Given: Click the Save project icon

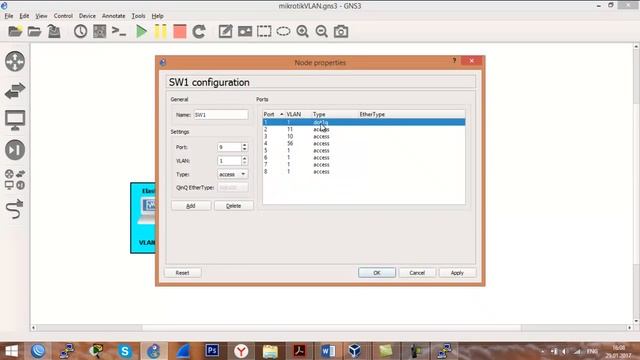Looking at the screenshot, I should [54, 31].
